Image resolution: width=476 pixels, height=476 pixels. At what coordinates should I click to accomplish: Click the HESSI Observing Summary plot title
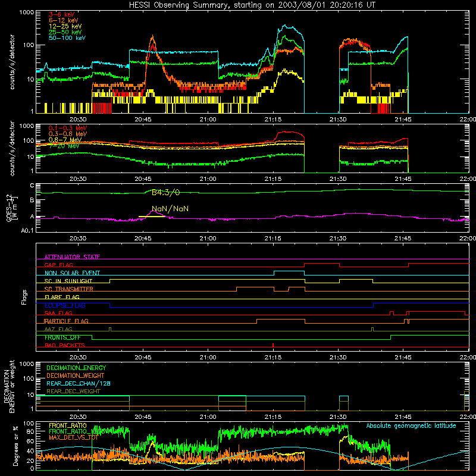click(x=252, y=5)
